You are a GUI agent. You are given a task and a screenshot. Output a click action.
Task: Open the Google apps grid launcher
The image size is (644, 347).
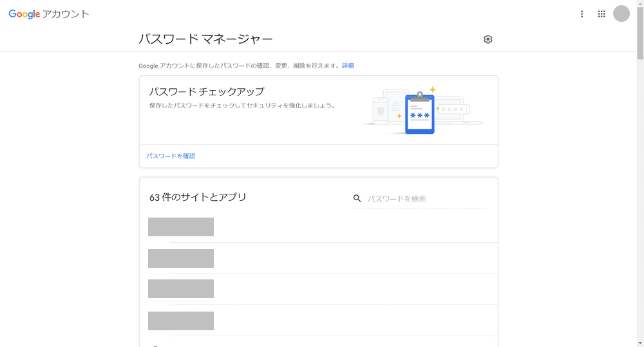coord(601,14)
